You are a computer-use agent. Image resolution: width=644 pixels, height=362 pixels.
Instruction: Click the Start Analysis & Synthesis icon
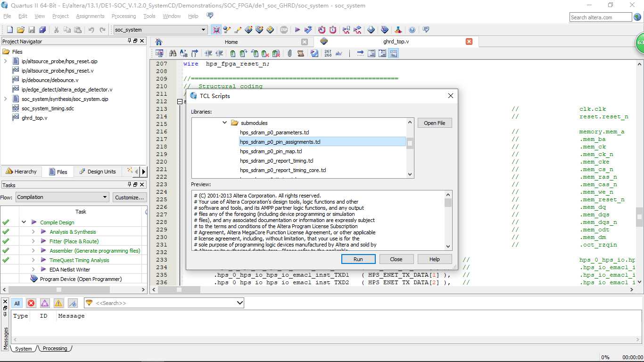[x=309, y=30]
